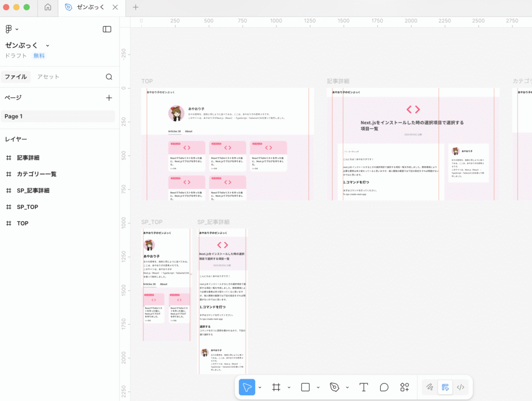Open a new tab with the plus button

tap(136, 7)
